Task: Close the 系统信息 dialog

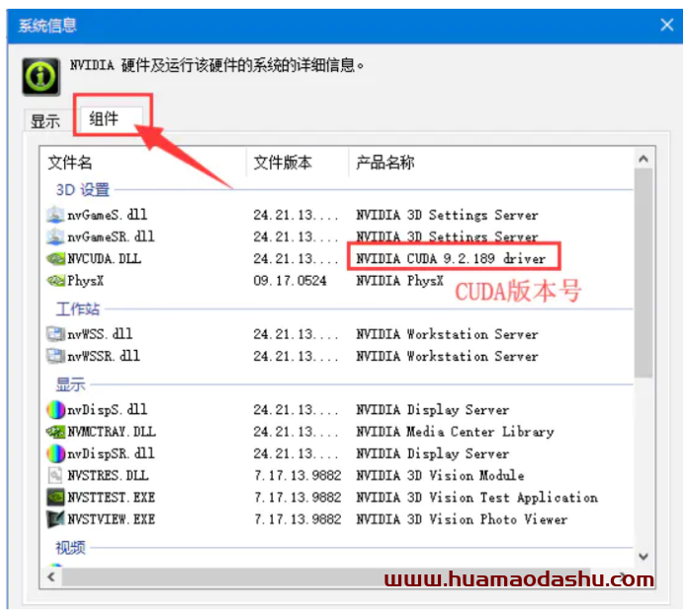Action: [x=667, y=25]
